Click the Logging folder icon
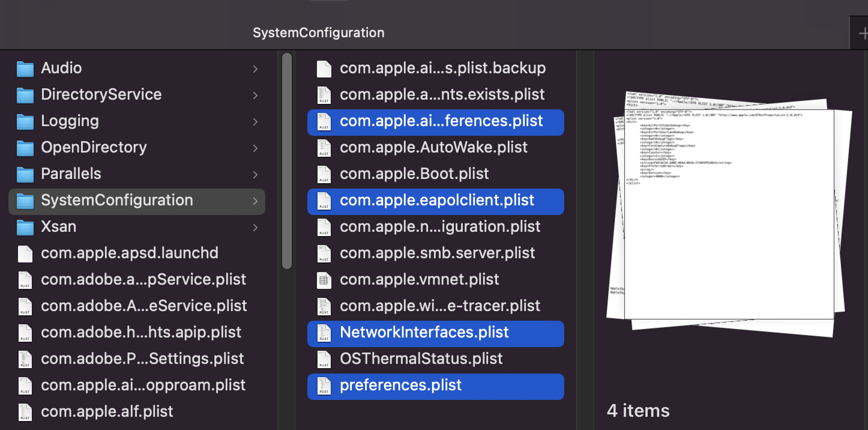868x430 pixels. click(x=25, y=121)
